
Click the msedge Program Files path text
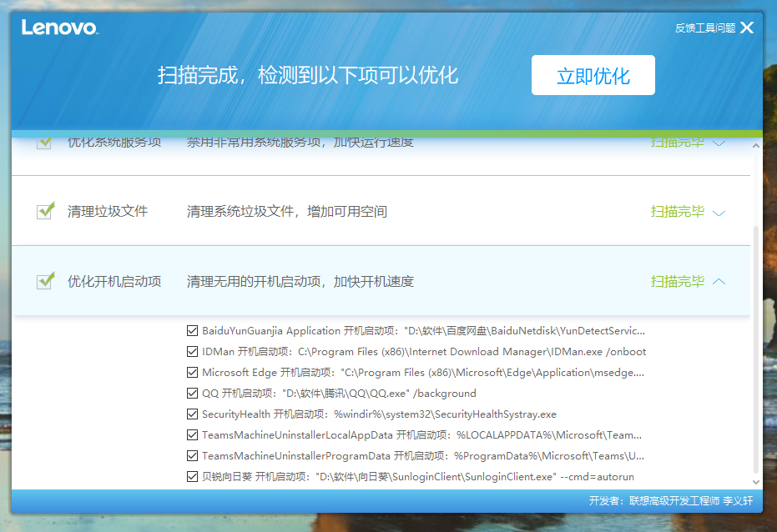coord(492,372)
